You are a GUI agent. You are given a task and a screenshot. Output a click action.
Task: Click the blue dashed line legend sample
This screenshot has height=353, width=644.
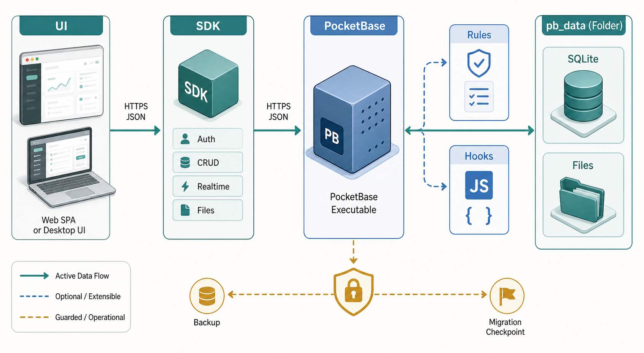click(x=34, y=296)
